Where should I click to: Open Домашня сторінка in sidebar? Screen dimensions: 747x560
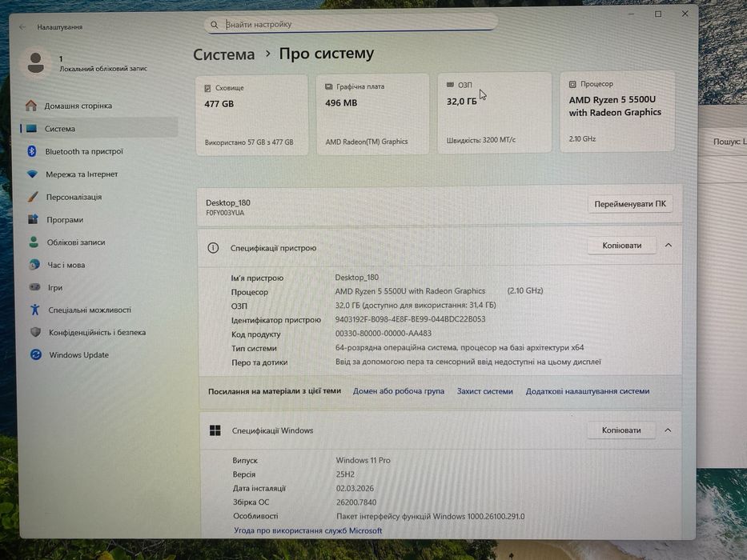tap(78, 106)
